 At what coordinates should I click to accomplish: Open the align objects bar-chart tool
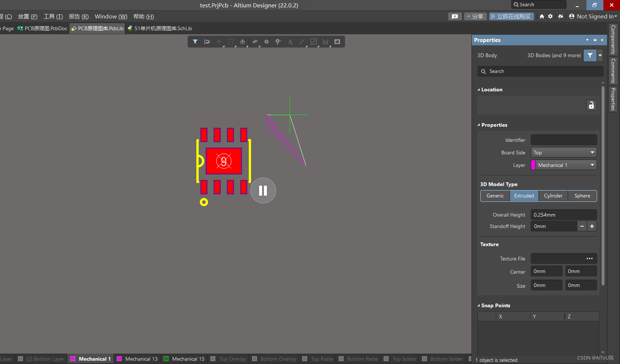pos(243,42)
